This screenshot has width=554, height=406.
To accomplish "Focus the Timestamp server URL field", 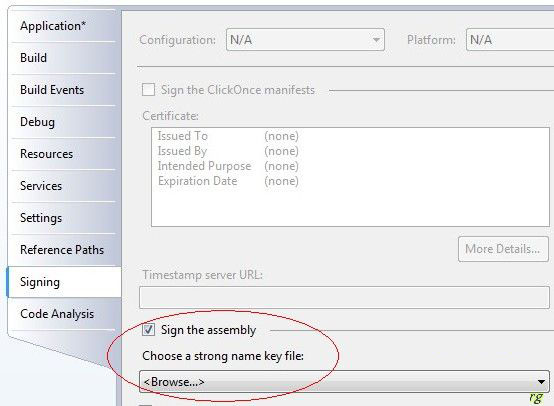I will tap(344, 298).
